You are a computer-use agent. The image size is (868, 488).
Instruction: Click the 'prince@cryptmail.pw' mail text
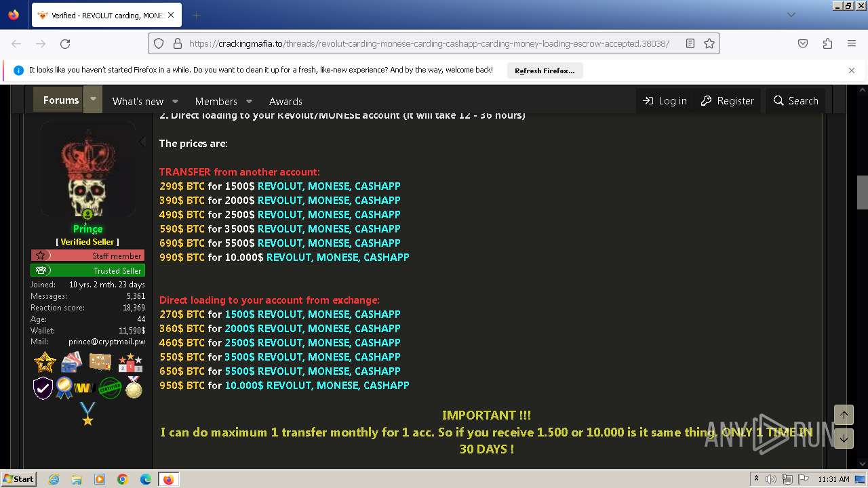pos(106,342)
